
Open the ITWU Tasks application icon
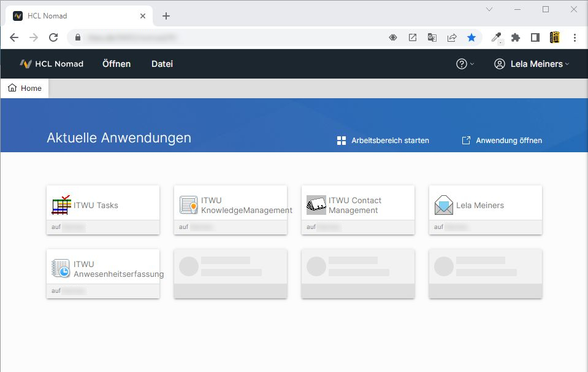(x=61, y=205)
